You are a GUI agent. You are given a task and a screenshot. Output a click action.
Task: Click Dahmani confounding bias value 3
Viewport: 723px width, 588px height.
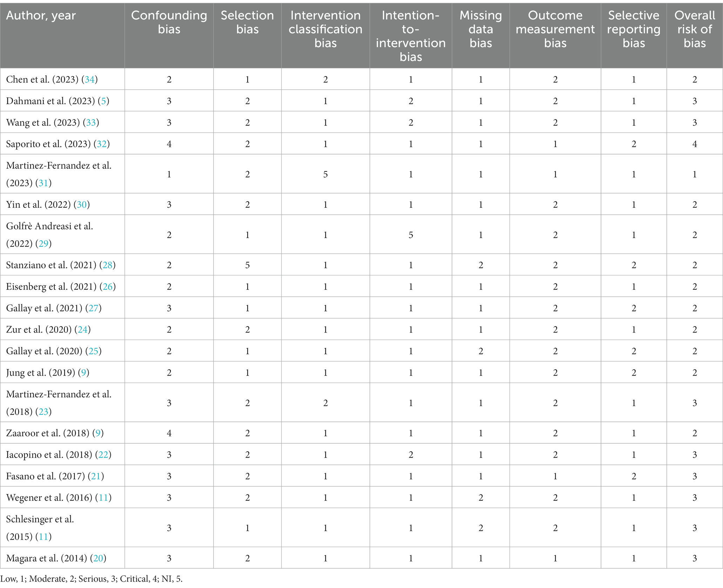point(169,101)
